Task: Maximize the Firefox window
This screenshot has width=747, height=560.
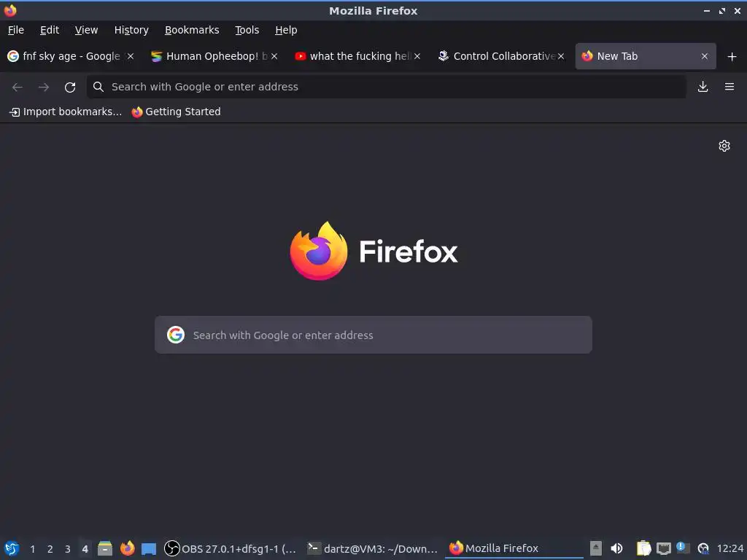Action: [721, 10]
